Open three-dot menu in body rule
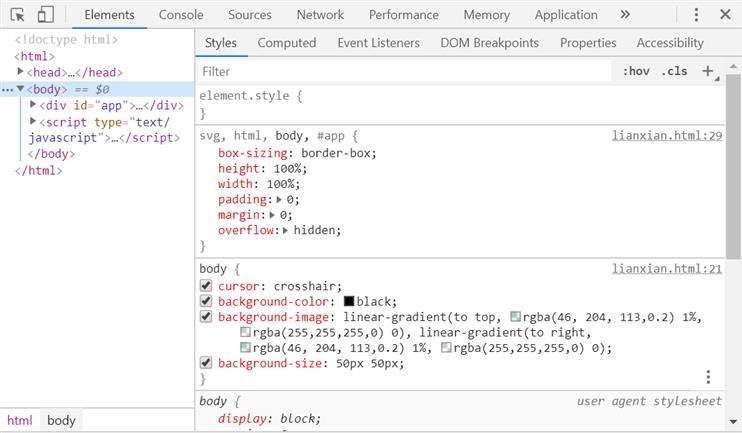Screen dimensions: 742x433 pos(708,377)
